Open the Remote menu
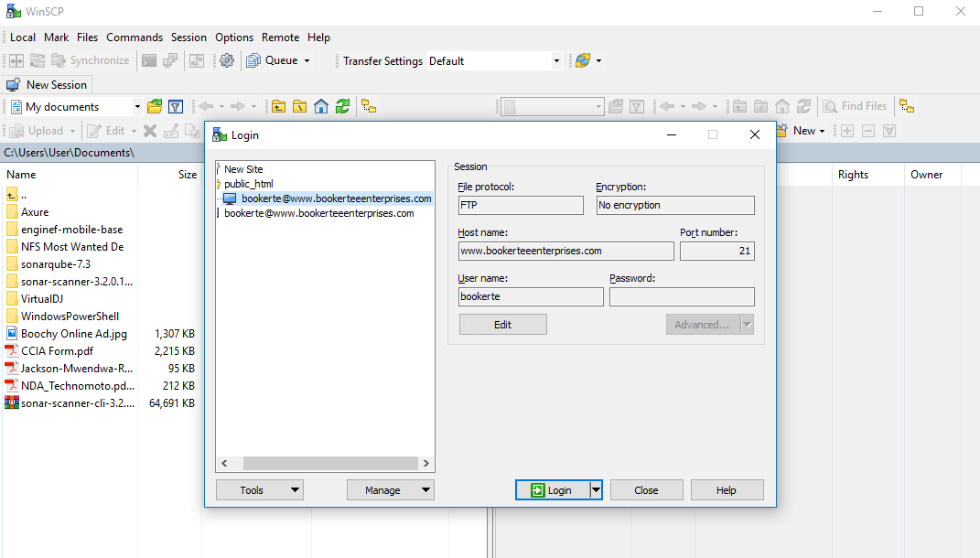Viewport: 980px width, 558px height. point(281,38)
